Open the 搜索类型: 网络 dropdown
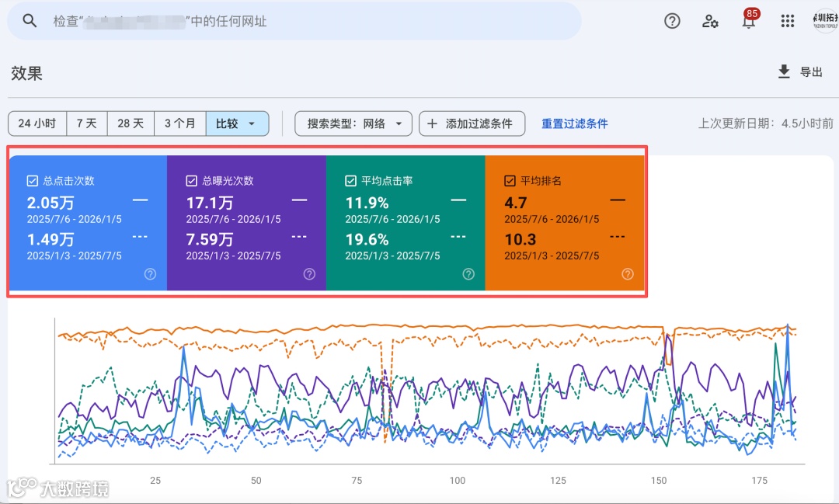Image resolution: width=839 pixels, height=504 pixels. [353, 123]
